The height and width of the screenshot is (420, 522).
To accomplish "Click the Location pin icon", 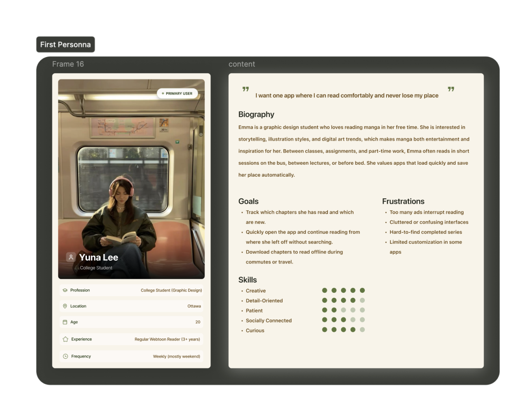I will 65,306.
